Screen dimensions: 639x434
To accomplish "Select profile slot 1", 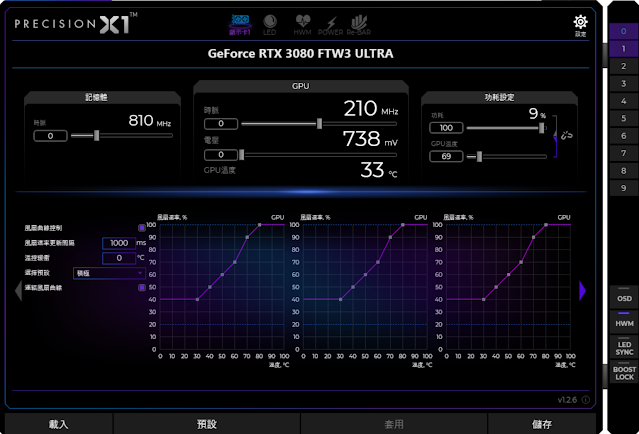I will (624, 49).
